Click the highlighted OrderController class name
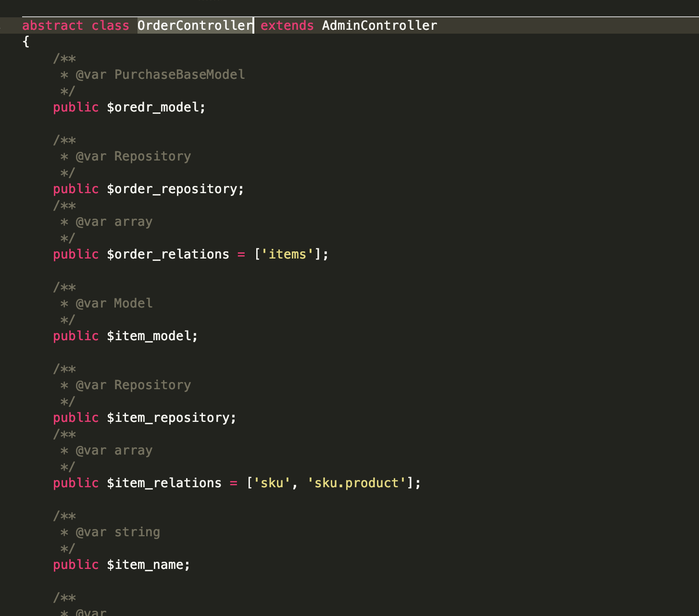The height and width of the screenshot is (616, 699). [x=195, y=25]
